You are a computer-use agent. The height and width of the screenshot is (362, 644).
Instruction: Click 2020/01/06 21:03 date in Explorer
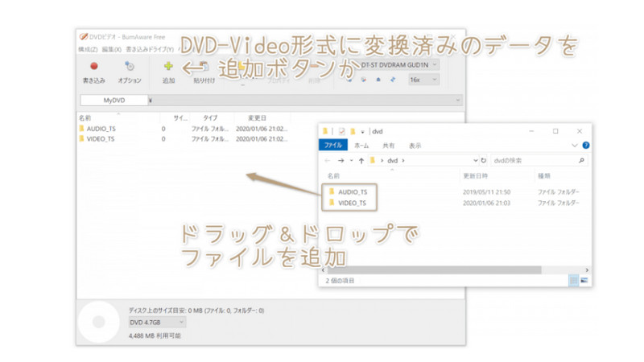coord(487,204)
